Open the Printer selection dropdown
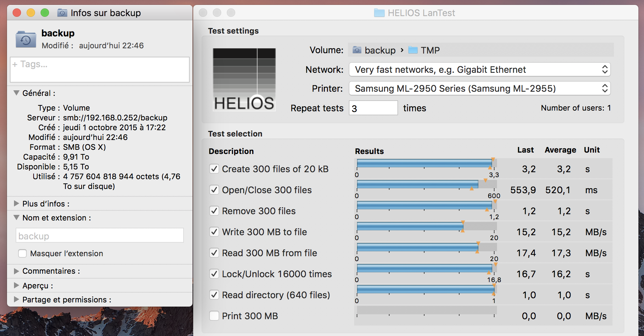 click(479, 88)
